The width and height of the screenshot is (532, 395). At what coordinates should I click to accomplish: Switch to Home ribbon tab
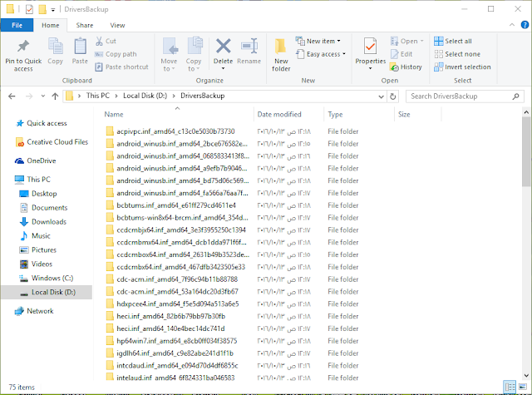[50, 25]
